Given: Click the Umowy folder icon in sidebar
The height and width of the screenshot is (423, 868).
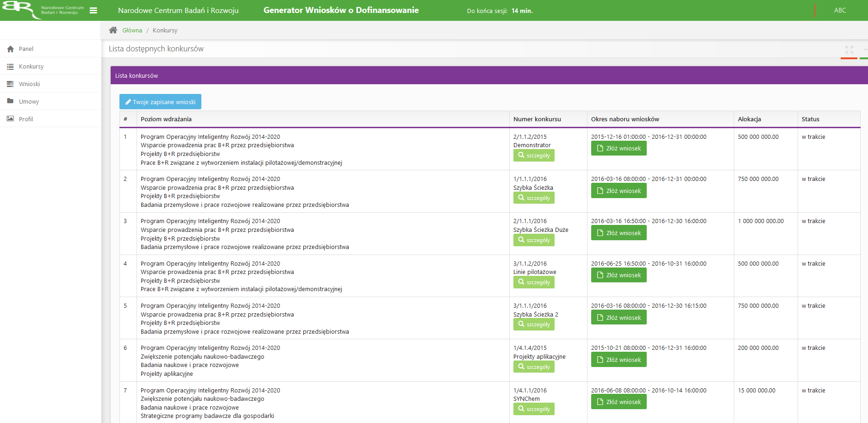Looking at the screenshot, I should [10, 101].
